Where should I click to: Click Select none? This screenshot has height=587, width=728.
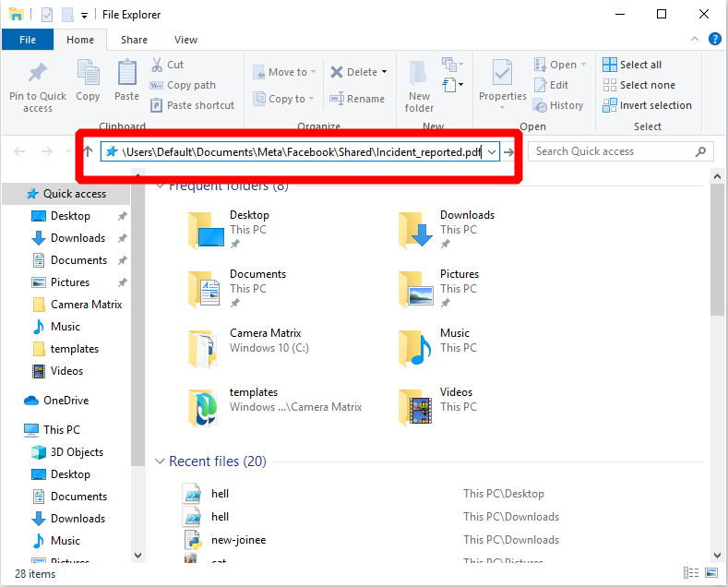pos(638,85)
